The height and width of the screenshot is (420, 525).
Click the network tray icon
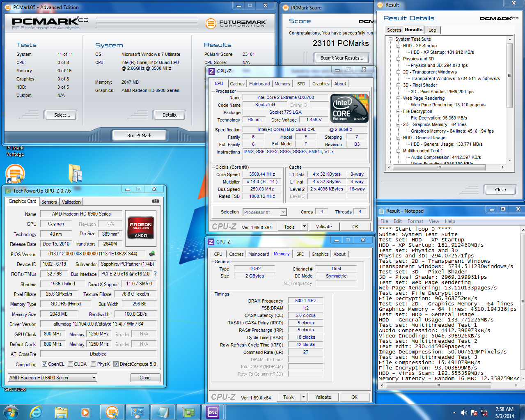484,413
